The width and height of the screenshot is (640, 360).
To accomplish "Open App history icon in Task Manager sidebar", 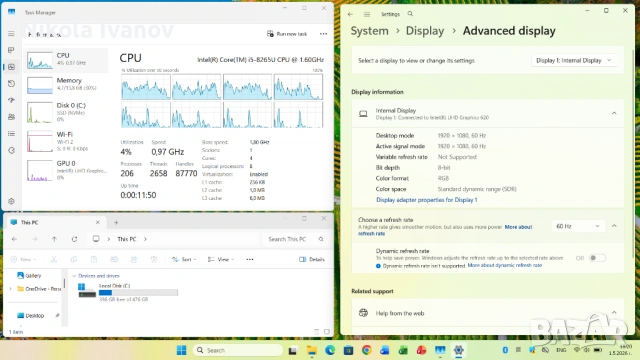I will tap(11, 84).
